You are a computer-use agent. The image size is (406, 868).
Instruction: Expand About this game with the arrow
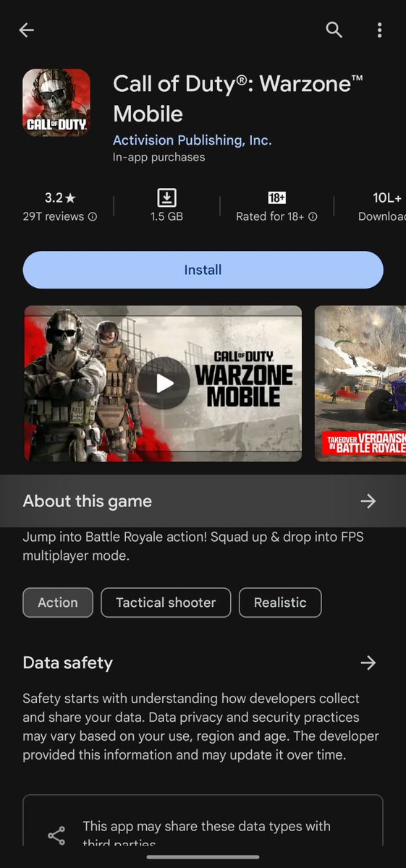(x=368, y=501)
